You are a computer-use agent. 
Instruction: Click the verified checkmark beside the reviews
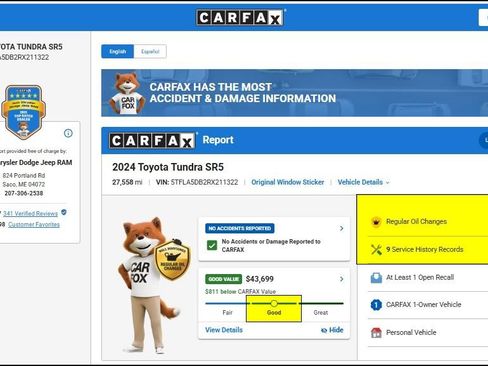[x=64, y=212]
